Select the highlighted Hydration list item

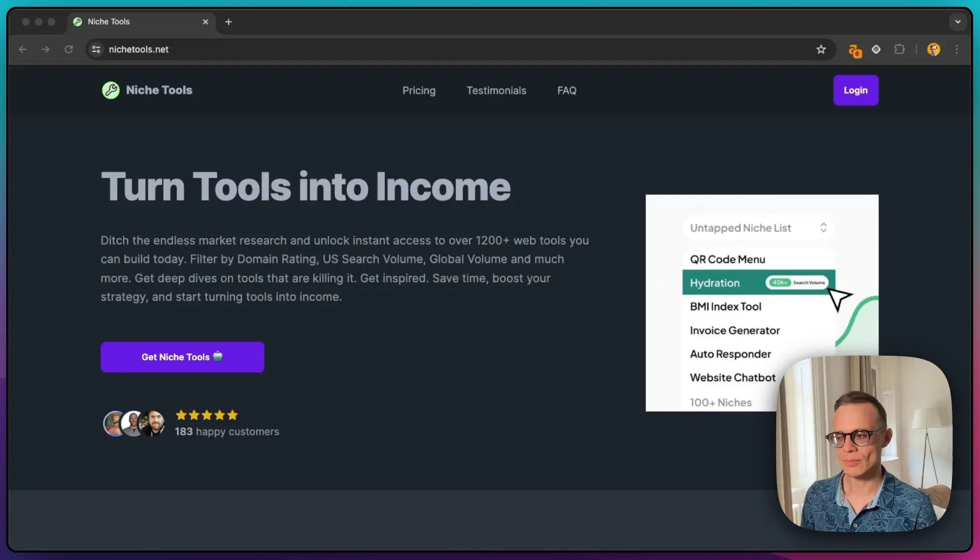coord(759,283)
